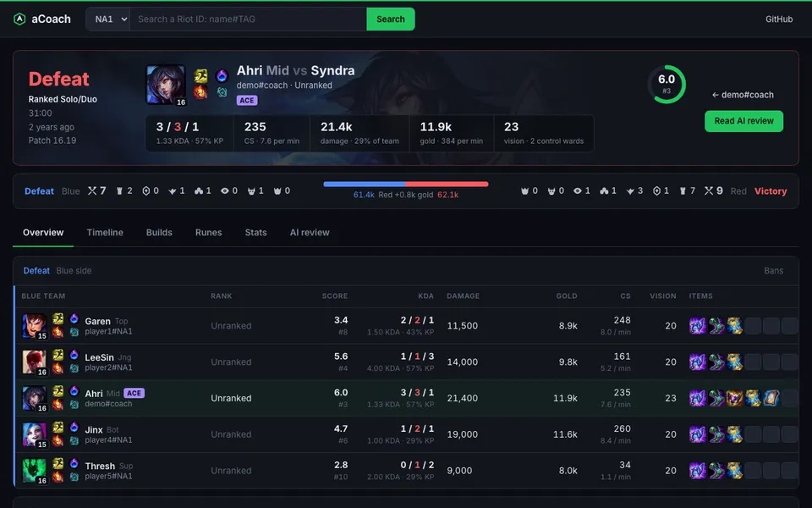812x508 pixels.
Task: Click player1#NA1 under Garen
Action: (x=108, y=331)
